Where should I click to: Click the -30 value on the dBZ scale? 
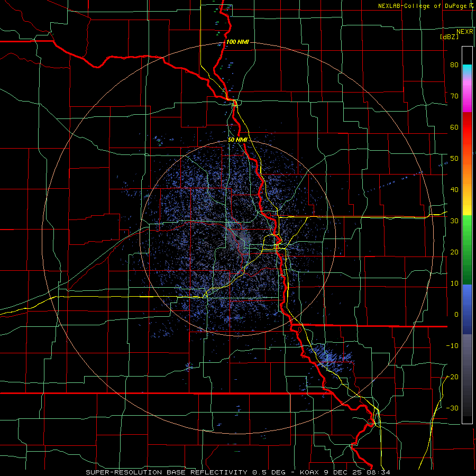pyautogui.click(x=452, y=408)
